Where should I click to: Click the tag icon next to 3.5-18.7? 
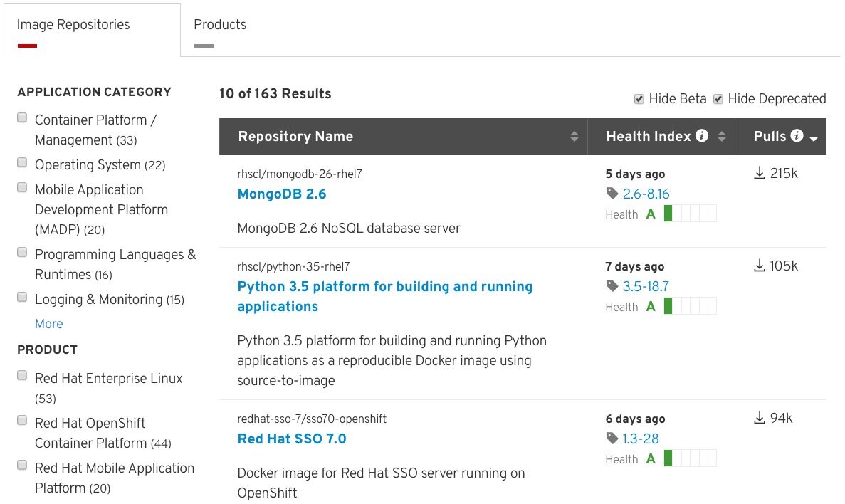(x=612, y=286)
